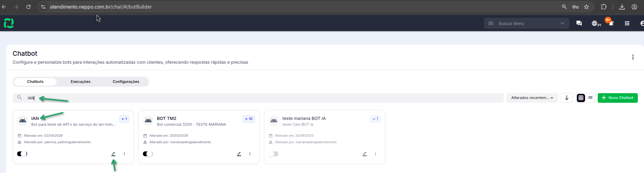Disable the IAN chatbot toggle
Image resolution: width=644 pixels, height=173 pixels.
22,154
